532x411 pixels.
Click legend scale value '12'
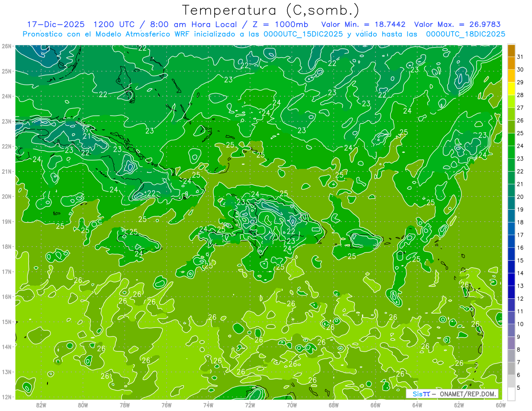coord(520,298)
